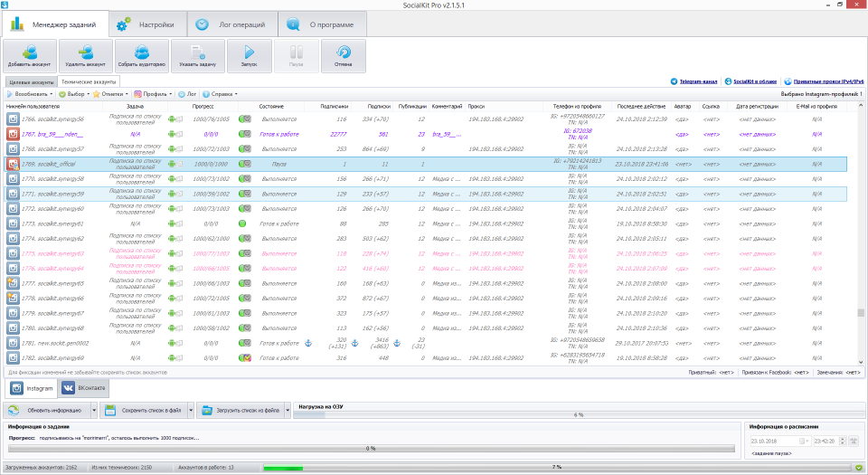Toggle the status switch in row 1766

pyautogui.click(x=245, y=119)
